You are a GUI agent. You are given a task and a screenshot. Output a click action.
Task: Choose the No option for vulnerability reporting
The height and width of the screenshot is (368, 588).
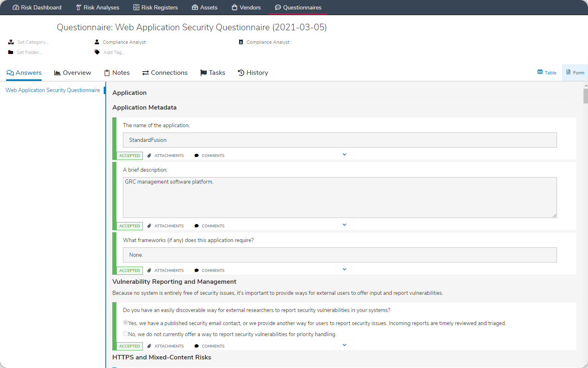click(125, 333)
